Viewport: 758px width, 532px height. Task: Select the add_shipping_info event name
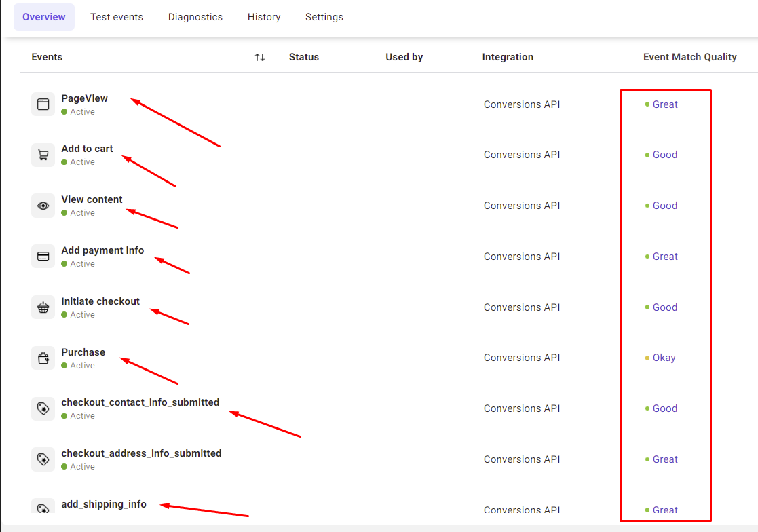click(104, 504)
